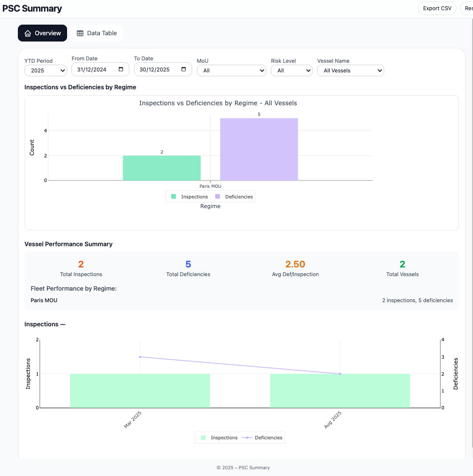Click the home icon on the Overview tab

(28, 33)
